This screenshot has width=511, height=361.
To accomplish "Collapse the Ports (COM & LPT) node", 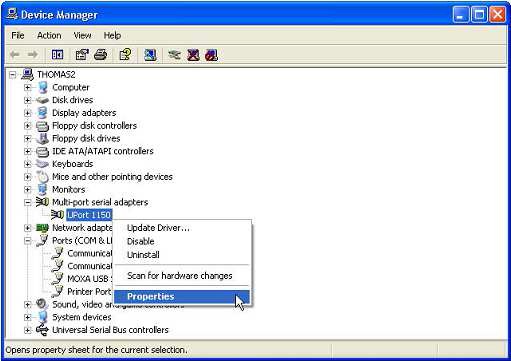I will [28, 241].
